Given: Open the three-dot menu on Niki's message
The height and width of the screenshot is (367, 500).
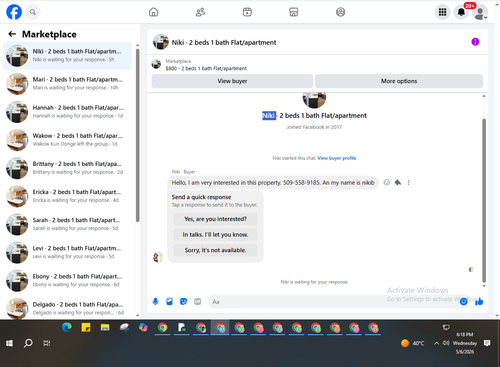Looking at the screenshot, I should (408, 182).
